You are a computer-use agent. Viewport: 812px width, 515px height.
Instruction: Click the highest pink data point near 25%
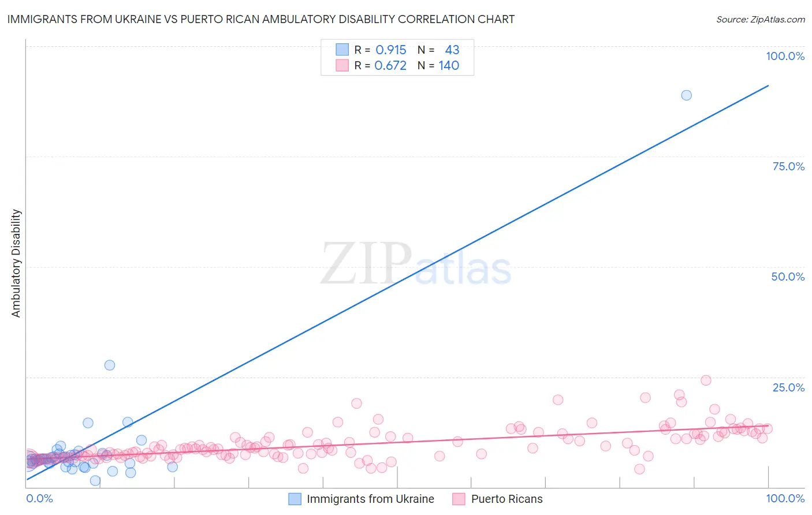706,380
